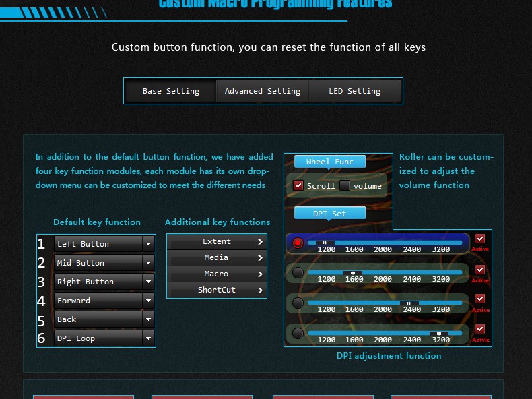Expand the Right Button dropdown arrow
The width and height of the screenshot is (532, 399).
(148, 282)
